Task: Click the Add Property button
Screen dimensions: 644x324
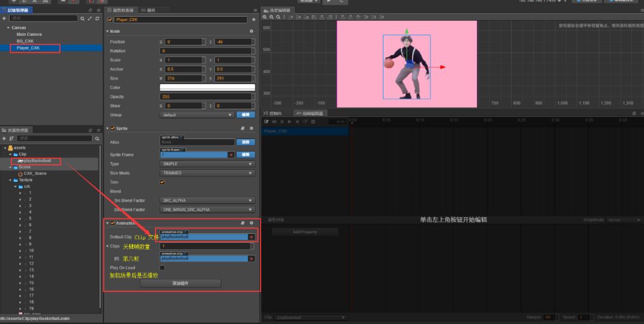Action: point(305,232)
